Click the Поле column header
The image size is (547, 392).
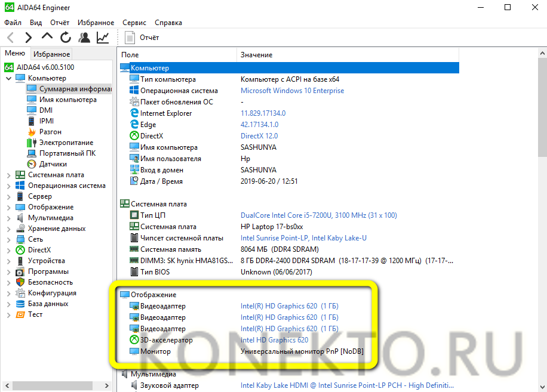tap(177, 55)
